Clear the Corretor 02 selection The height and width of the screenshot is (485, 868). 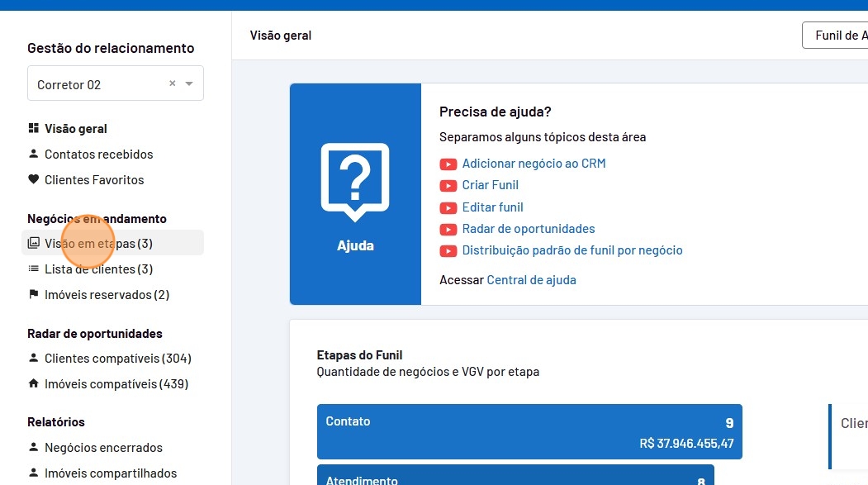coord(173,83)
